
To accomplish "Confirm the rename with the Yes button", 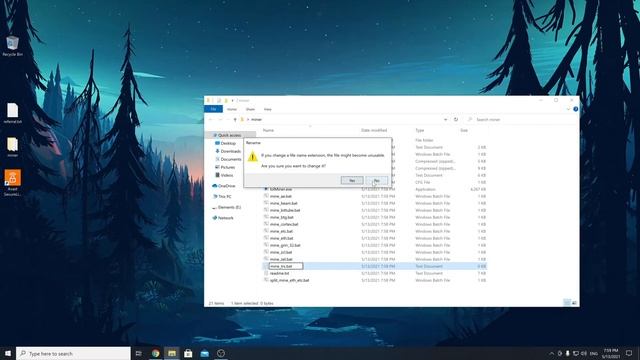I will coord(352,180).
